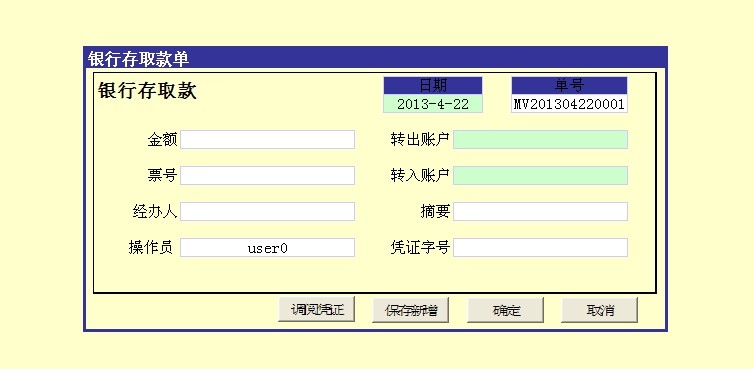
Task: Click the 保存新增 button
Action: [x=411, y=310]
